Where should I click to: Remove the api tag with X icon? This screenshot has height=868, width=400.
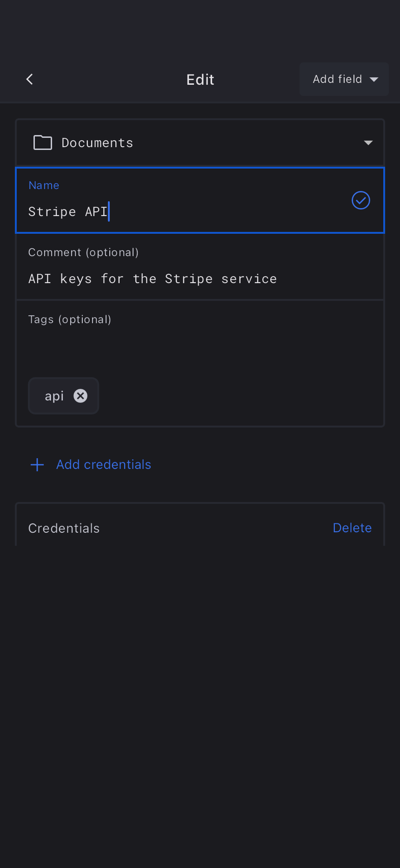tap(80, 396)
